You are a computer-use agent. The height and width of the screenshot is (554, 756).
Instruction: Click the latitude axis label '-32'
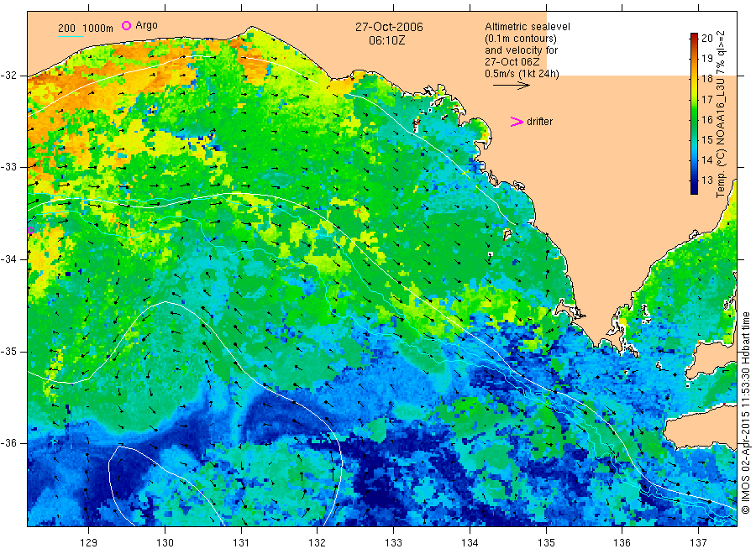click(x=8, y=76)
